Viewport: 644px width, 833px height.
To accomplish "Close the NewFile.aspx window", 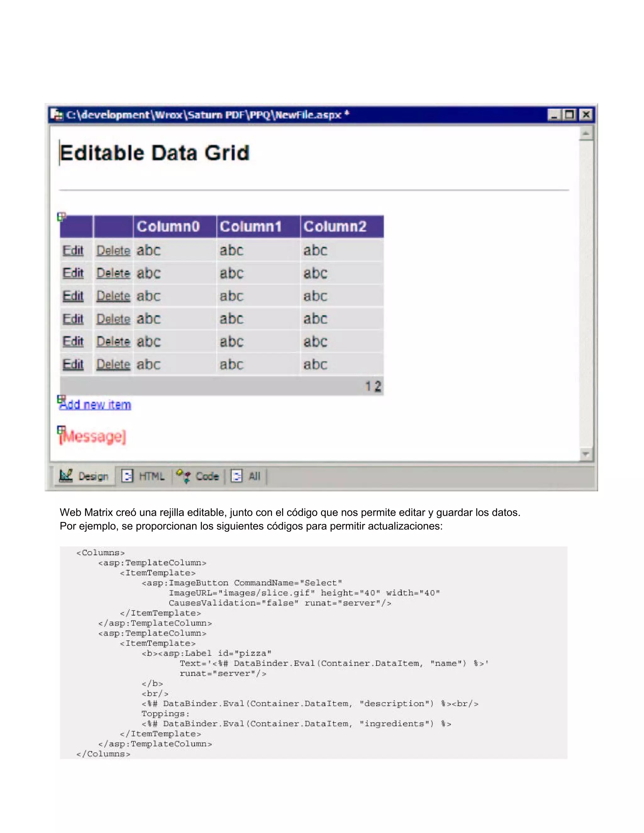I will 586,115.
